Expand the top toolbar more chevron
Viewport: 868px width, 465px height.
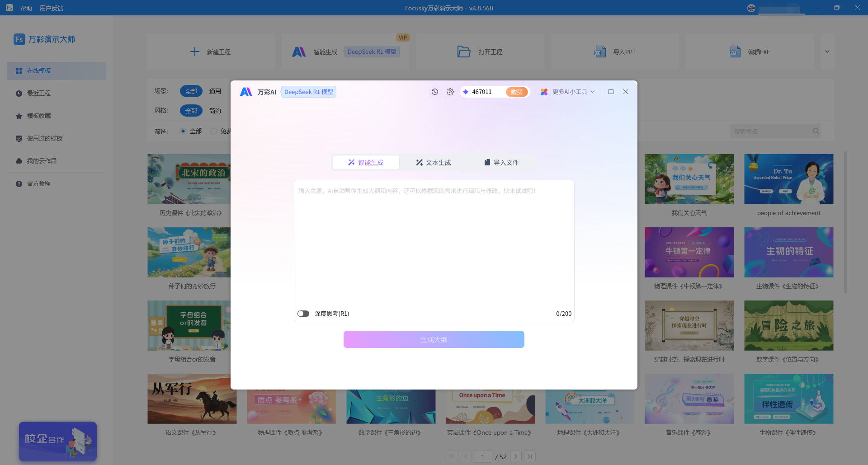pyautogui.click(x=827, y=52)
